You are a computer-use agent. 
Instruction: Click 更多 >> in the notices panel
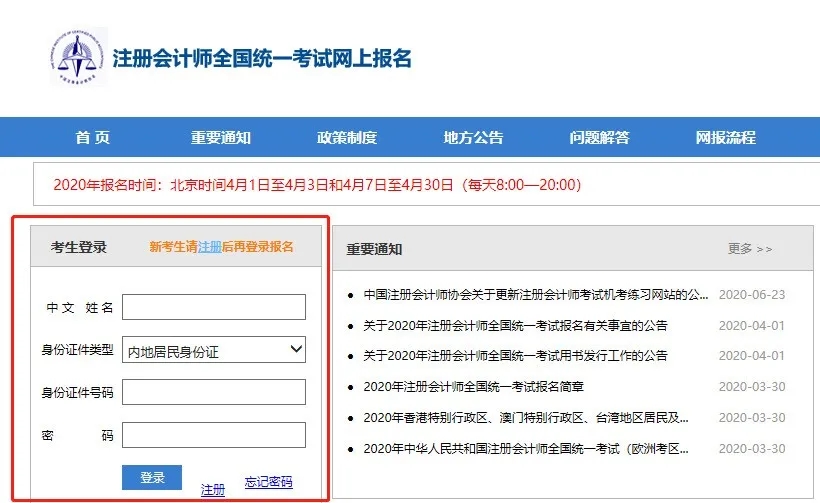(749, 249)
